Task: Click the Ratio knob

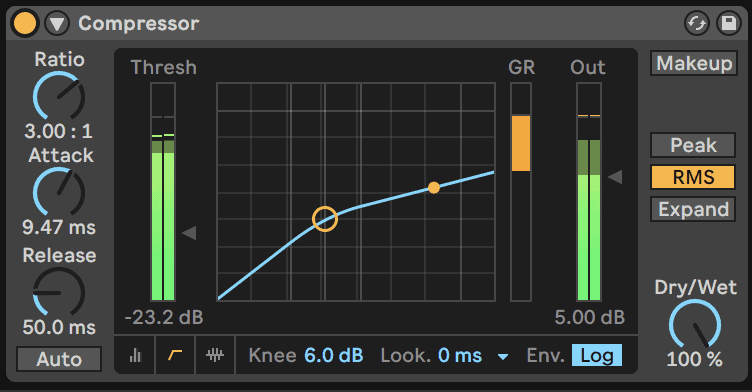Action: click(x=59, y=96)
